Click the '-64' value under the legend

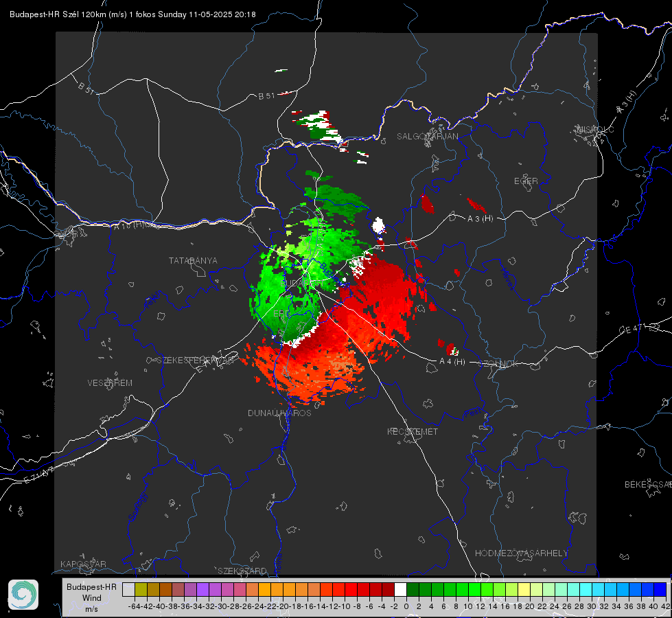pos(135,606)
